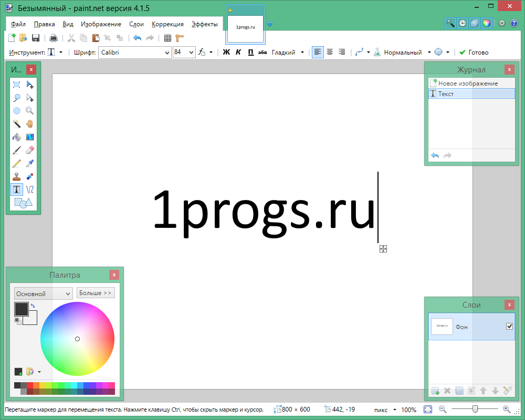
Task: Open the Коррекция menu
Action: (x=167, y=24)
